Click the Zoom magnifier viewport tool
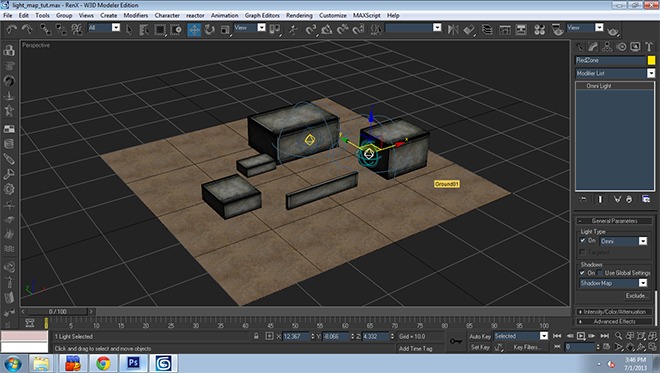Screen dimensions: 660x373 [x=618, y=336]
